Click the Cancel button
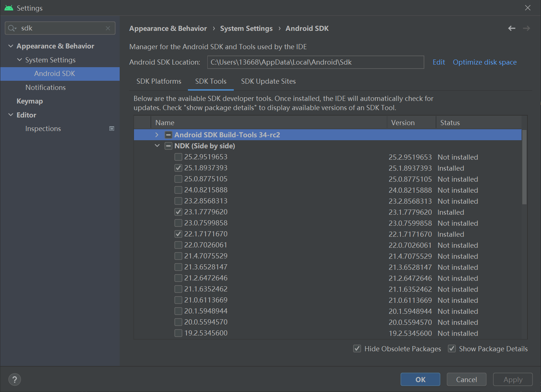This screenshot has width=541, height=392. (466, 380)
